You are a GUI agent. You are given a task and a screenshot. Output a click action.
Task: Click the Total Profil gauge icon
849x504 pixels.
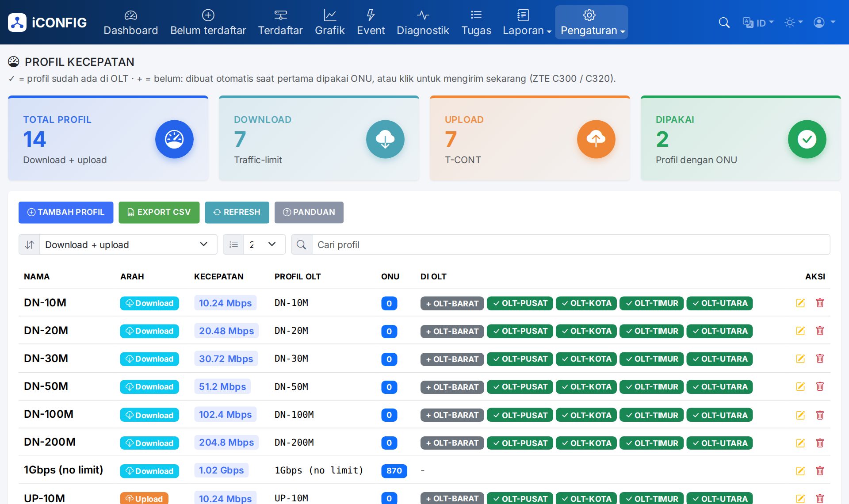174,139
